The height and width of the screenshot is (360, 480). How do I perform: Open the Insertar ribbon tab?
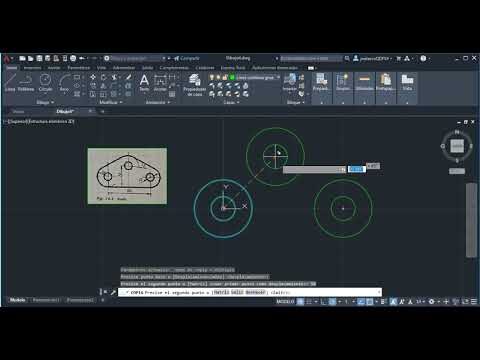tap(32, 68)
